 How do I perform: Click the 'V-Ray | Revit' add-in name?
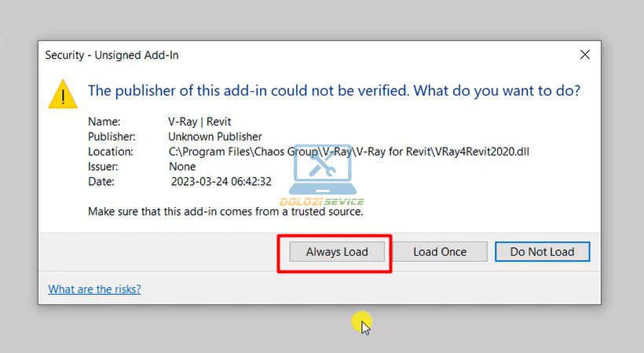[195, 122]
